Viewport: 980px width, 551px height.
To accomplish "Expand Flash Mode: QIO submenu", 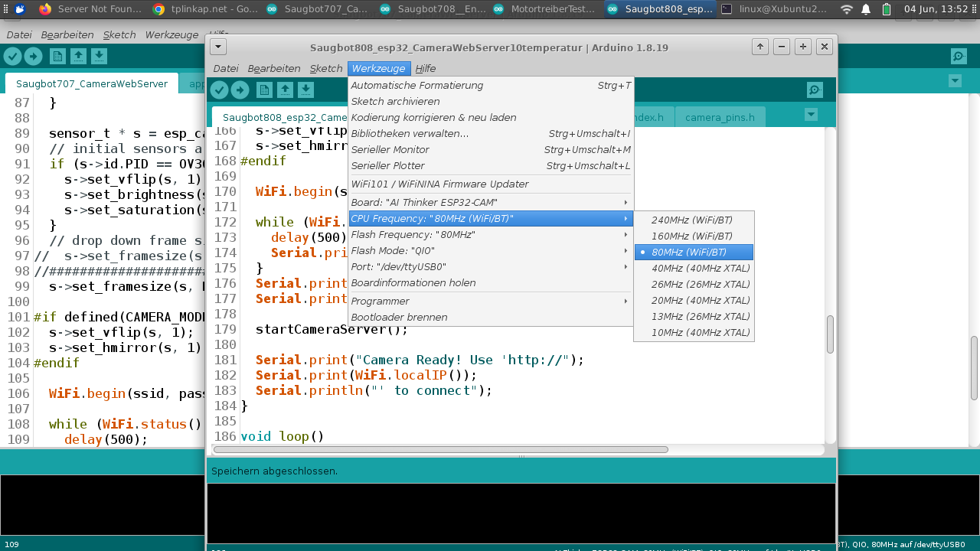I will pyautogui.click(x=491, y=250).
